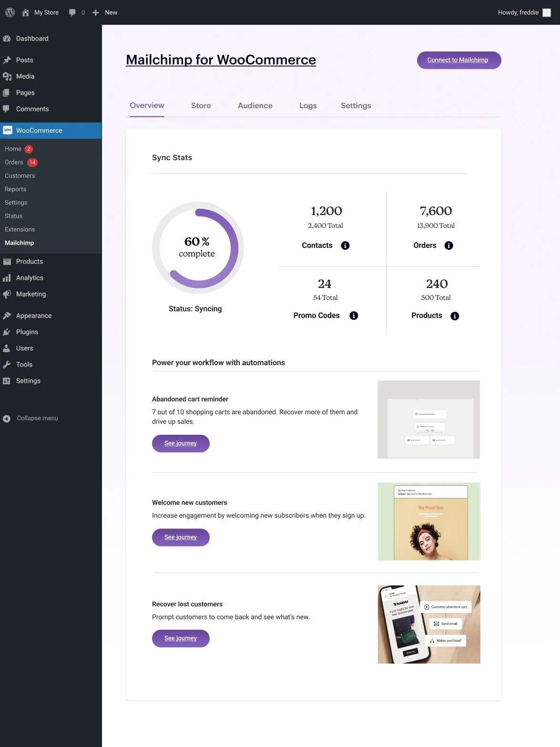This screenshot has width=560, height=747.
Task: Click the red 2 badge beside Home
Action: tap(29, 149)
